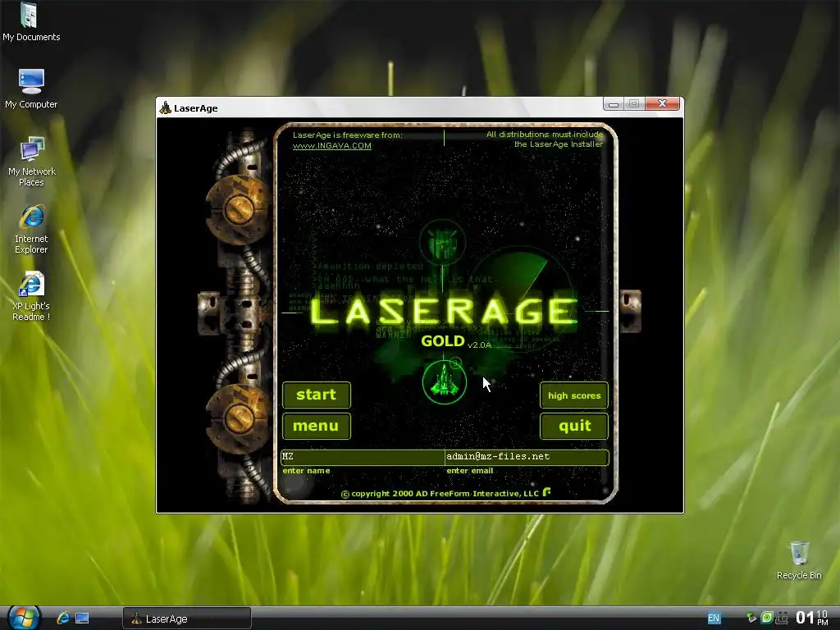Viewport: 840px width, 630px height.
Task: Minimize the LaserAge window
Action: [x=614, y=104]
